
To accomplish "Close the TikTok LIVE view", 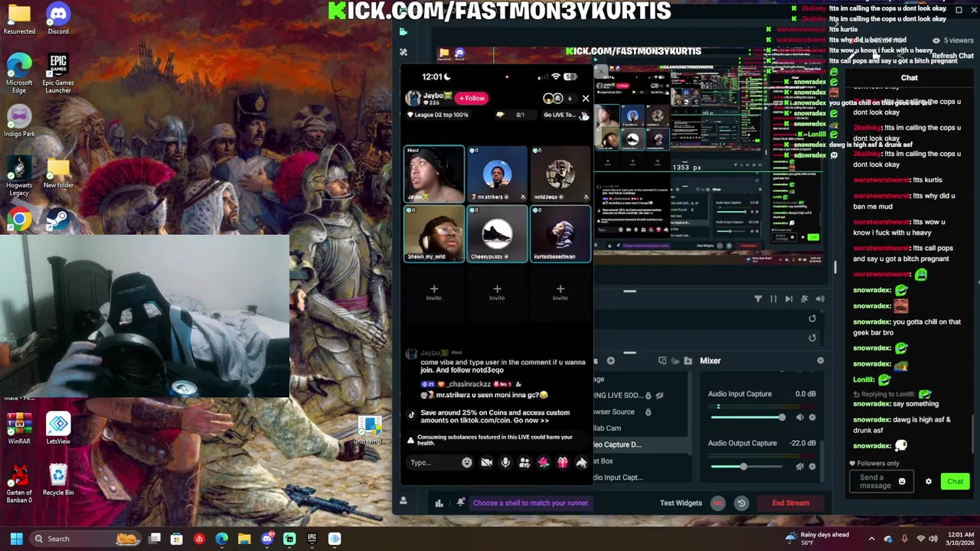I will point(586,98).
